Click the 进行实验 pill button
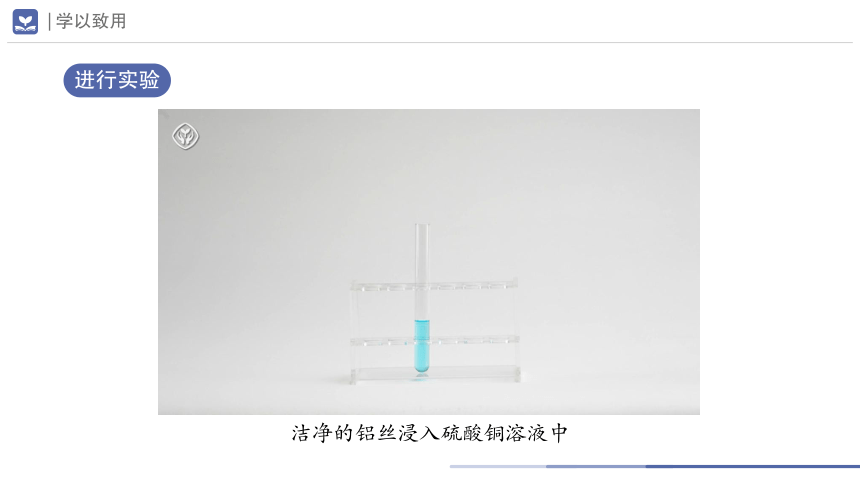Viewport: 860px width, 484px height. (117, 80)
